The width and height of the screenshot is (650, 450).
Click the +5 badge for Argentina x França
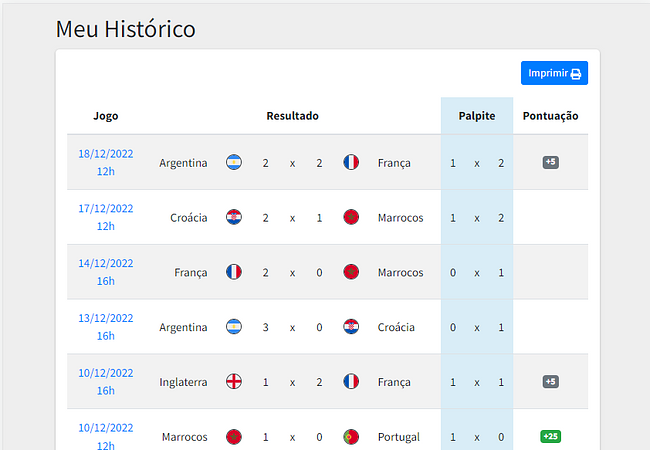[x=551, y=162]
